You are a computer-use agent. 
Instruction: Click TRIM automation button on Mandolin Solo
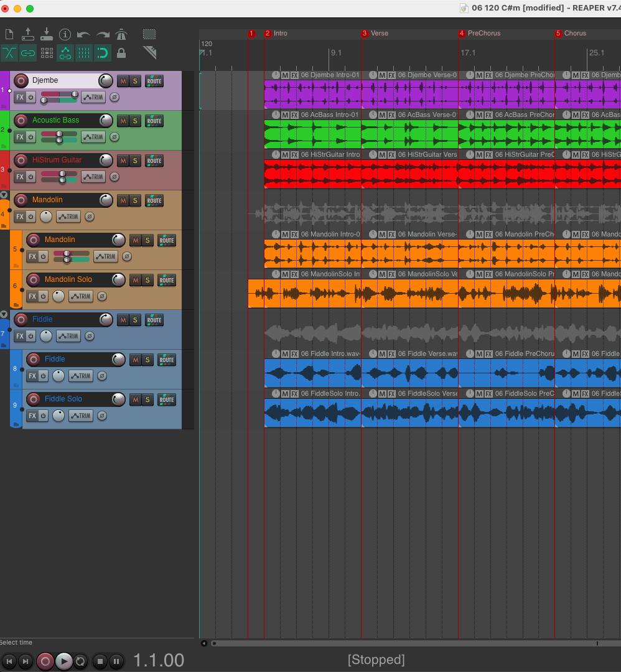[x=81, y=297]
